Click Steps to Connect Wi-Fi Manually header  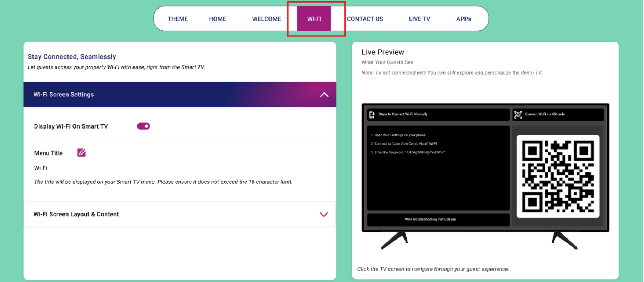(x=438, y=115)
